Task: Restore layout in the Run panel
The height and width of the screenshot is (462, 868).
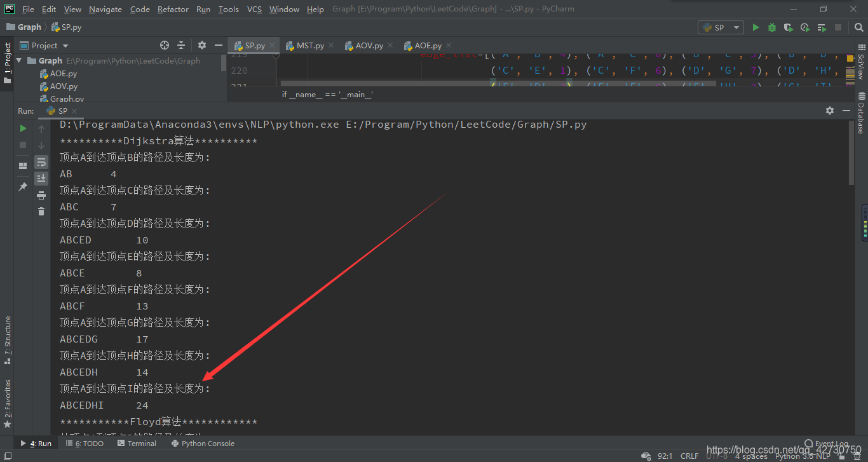Action: 23,165
